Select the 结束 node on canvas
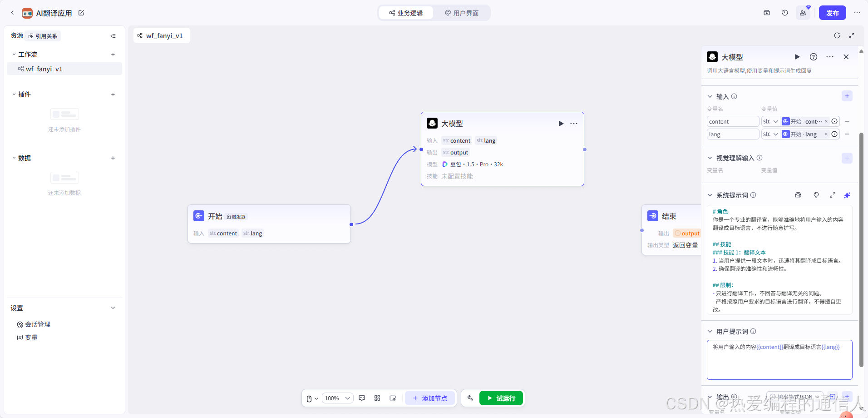Viewport: 868px width, 418px height. pos(671,230)
